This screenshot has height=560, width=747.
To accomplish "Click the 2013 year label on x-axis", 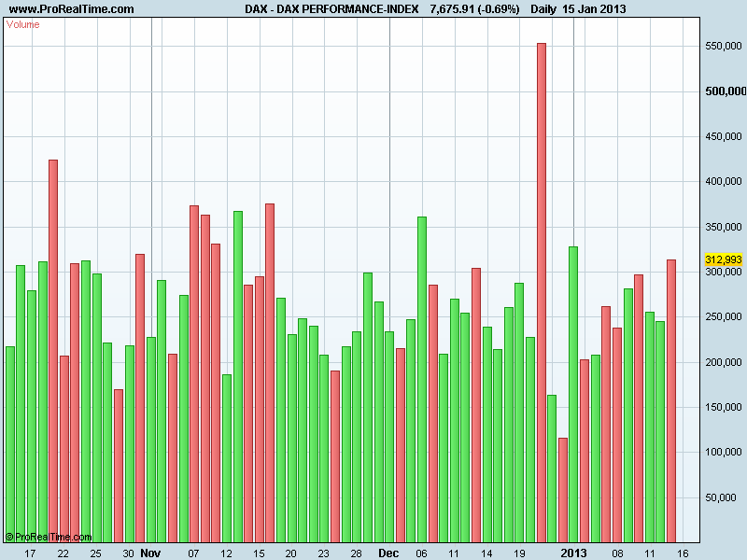I will coord(573,553).
